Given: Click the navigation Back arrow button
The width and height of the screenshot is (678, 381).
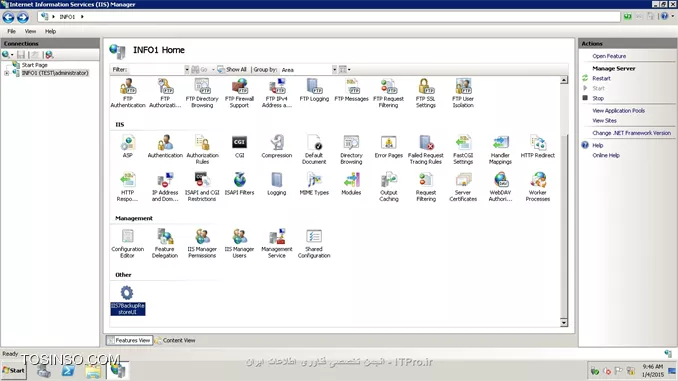Looking at the screenshot, I should (x=8, y=17).
